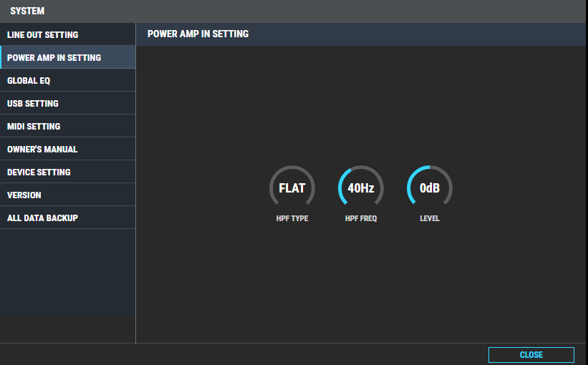Click the 40Hz value text

[x=361, y=188]
